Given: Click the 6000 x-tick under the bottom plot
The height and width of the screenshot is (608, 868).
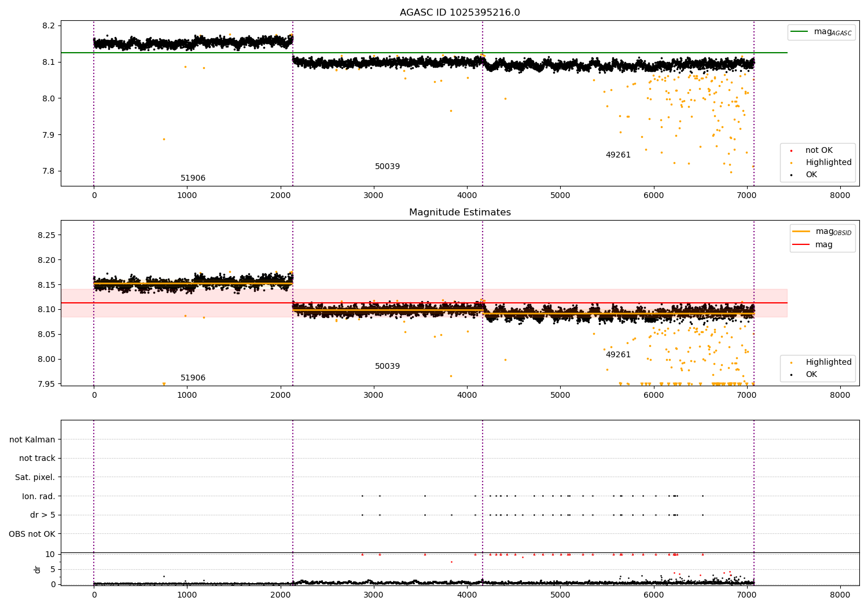Looking at the screenshot, I should (x=653, y=595).
